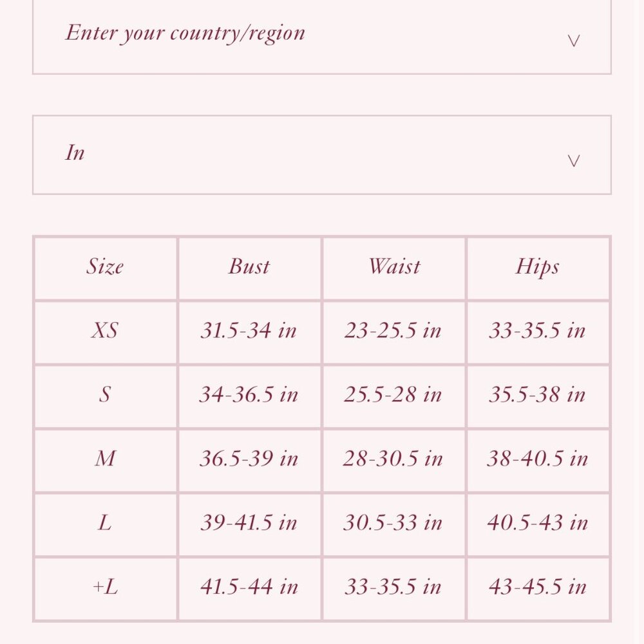The height and width of the screenshot is (644, 644).
Task: Click the chevron in the In unit box
Action: point(573,160)
